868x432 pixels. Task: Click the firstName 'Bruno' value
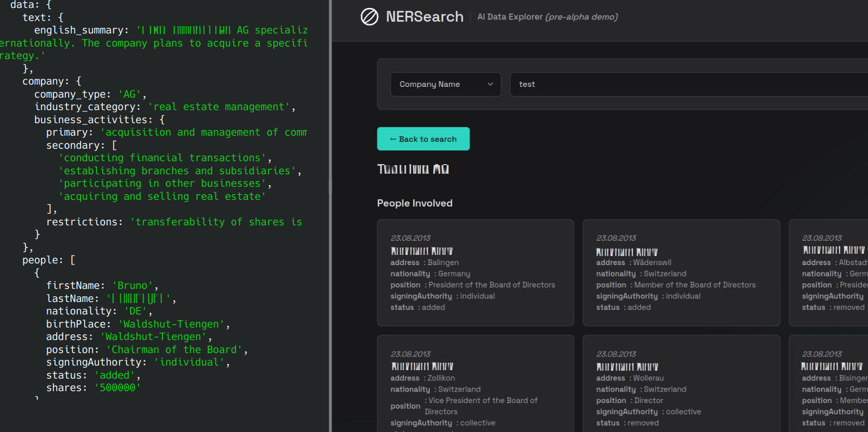(x=133, y=286)
